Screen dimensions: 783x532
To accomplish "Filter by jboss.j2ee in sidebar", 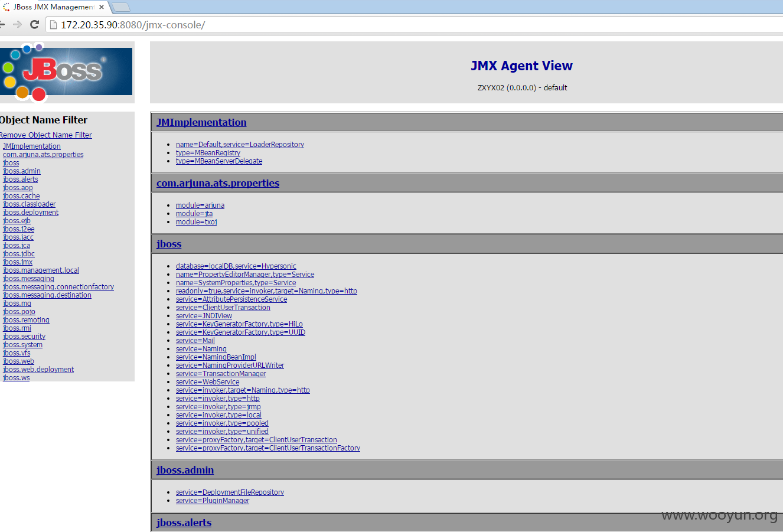I will (x=19, y=229).
